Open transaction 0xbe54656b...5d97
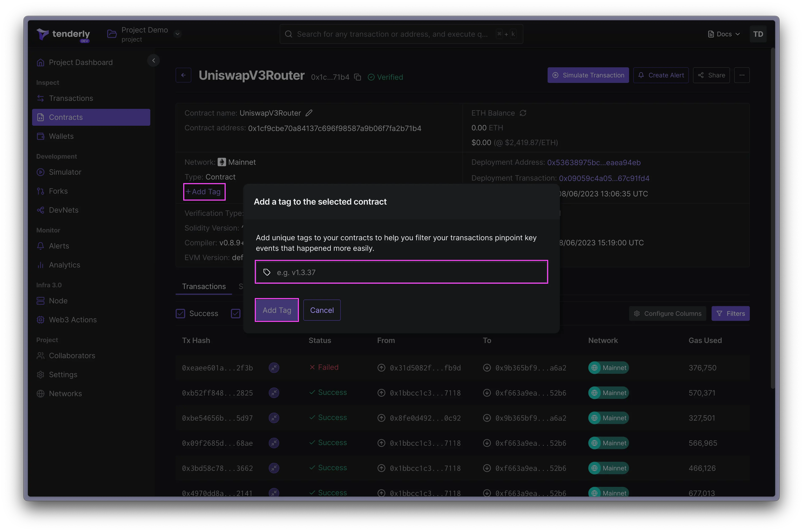The image size is (803, 532). point(217,418)
